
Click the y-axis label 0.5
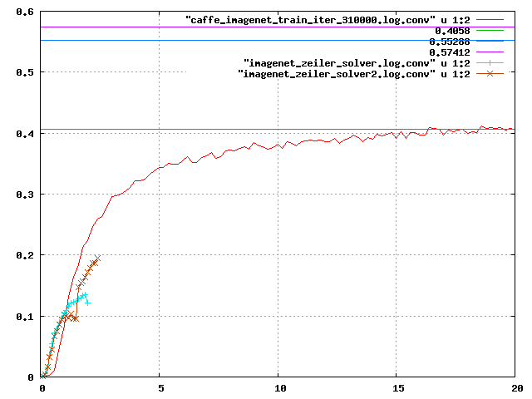[25, 72]
